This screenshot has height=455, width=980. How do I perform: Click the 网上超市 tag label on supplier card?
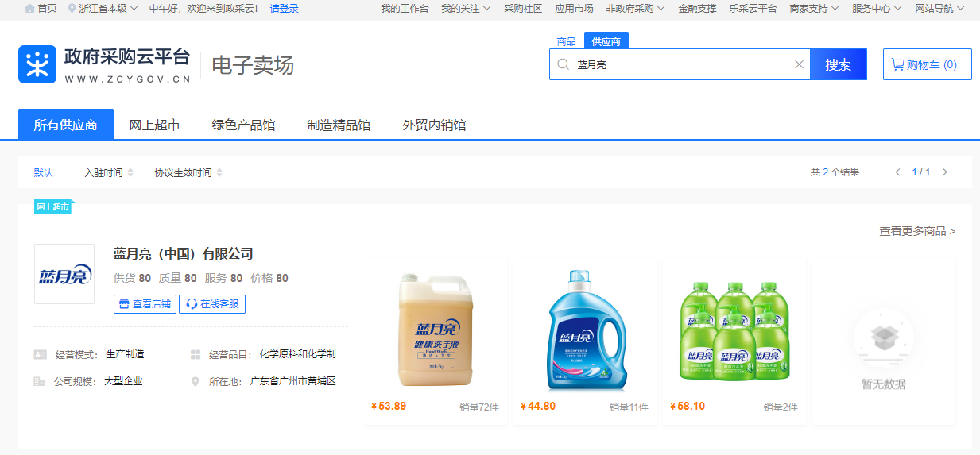click(x=52, y=206)
